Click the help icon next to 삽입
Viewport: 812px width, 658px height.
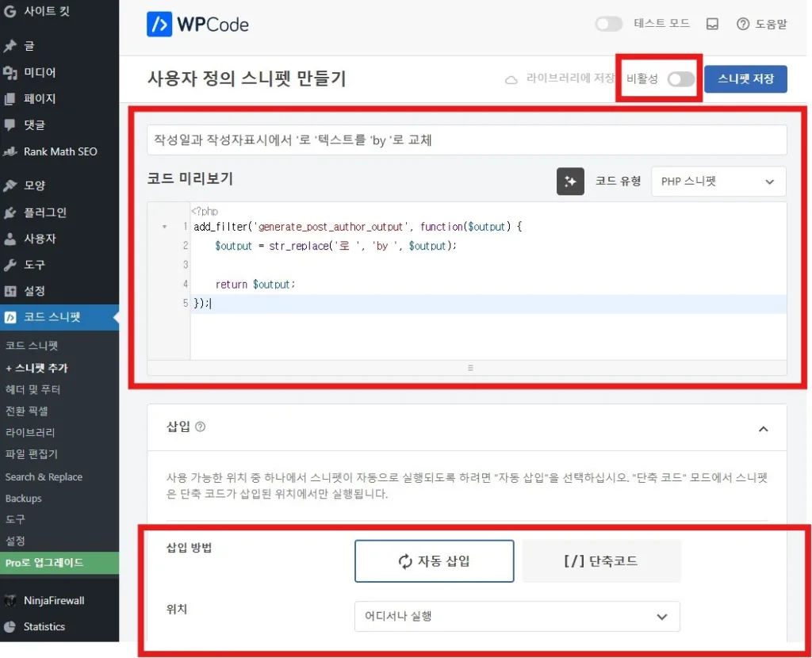pyautogui.click(x=201, y=427)
